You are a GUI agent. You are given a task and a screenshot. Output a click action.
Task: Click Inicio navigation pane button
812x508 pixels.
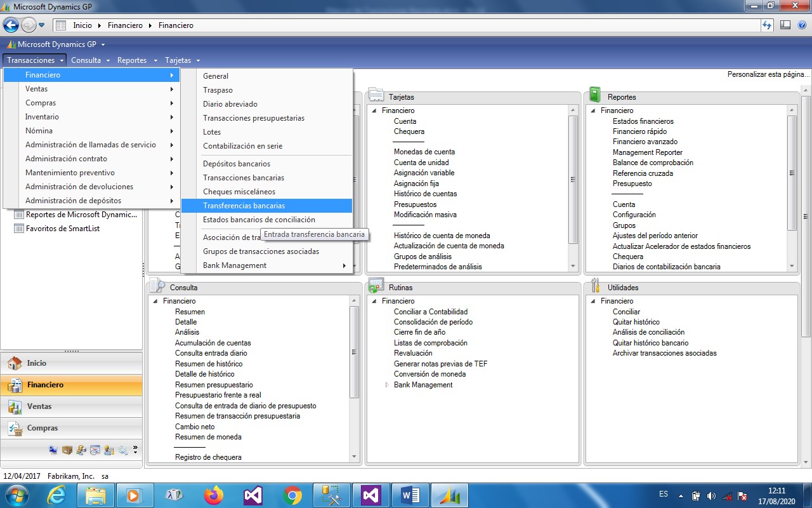[x=71, y=363]
